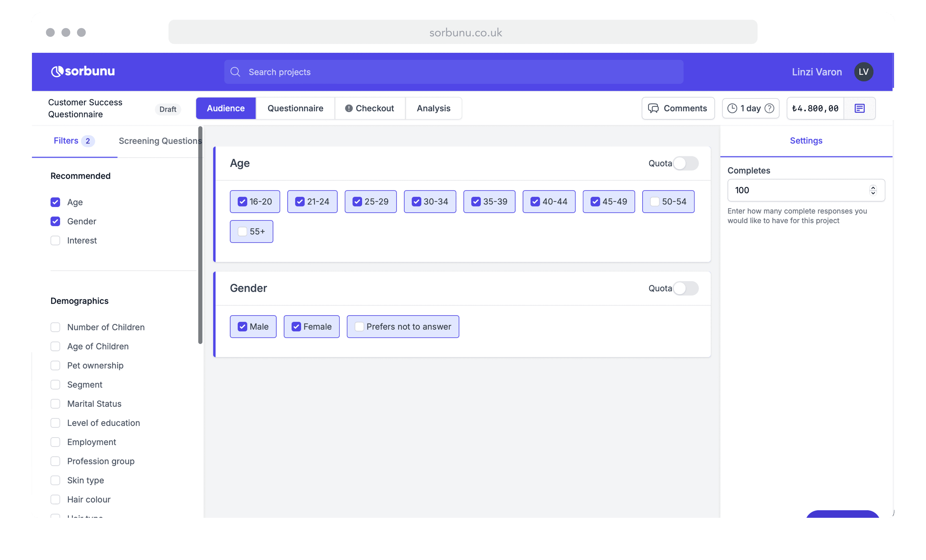Select the Filters tab

click(74, 141)
